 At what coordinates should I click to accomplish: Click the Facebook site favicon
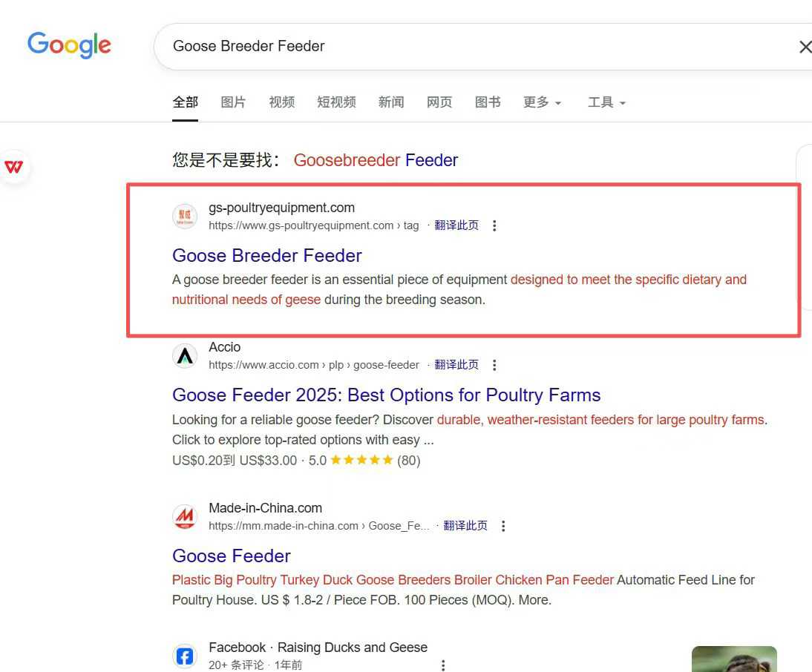coord(185,656)
